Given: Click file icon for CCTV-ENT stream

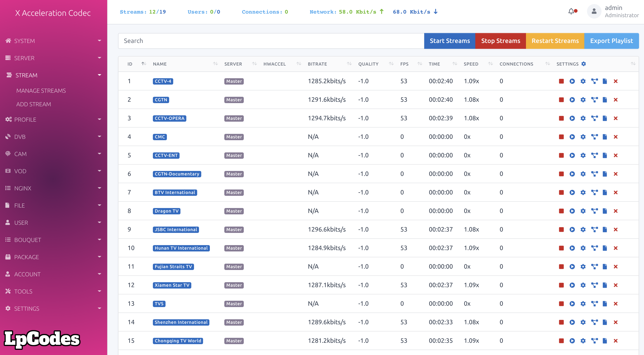Looking at the screenshot, I should [605, 155].
